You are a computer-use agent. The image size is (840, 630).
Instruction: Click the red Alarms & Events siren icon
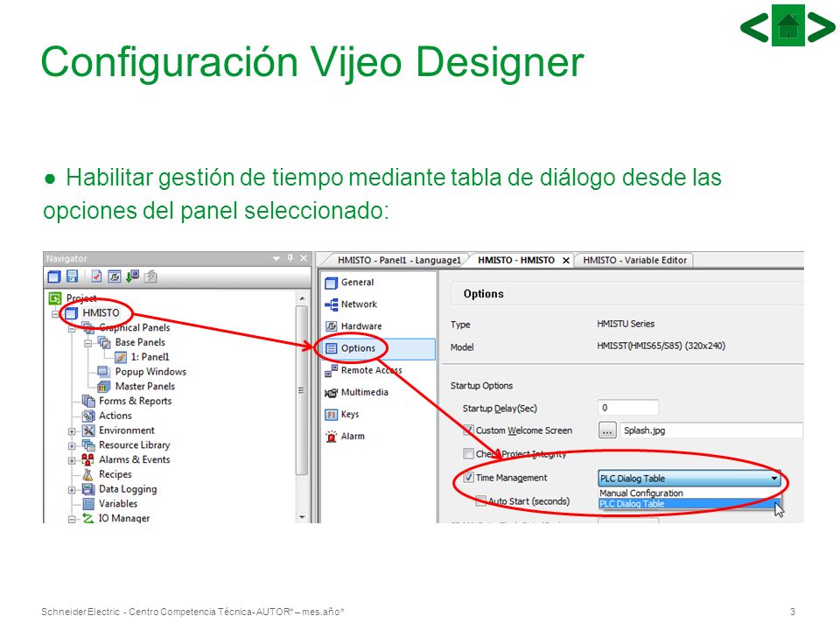click(87, 459)
